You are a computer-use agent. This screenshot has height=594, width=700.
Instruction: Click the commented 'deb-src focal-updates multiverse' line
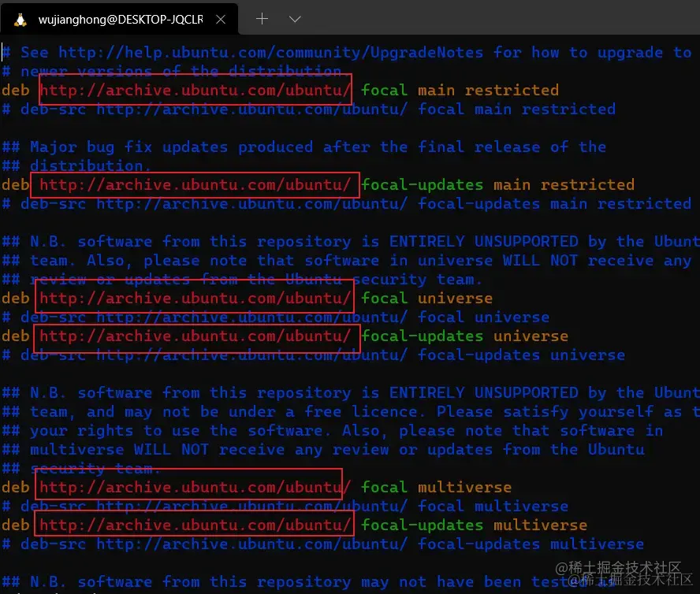(x=322, y=544)
